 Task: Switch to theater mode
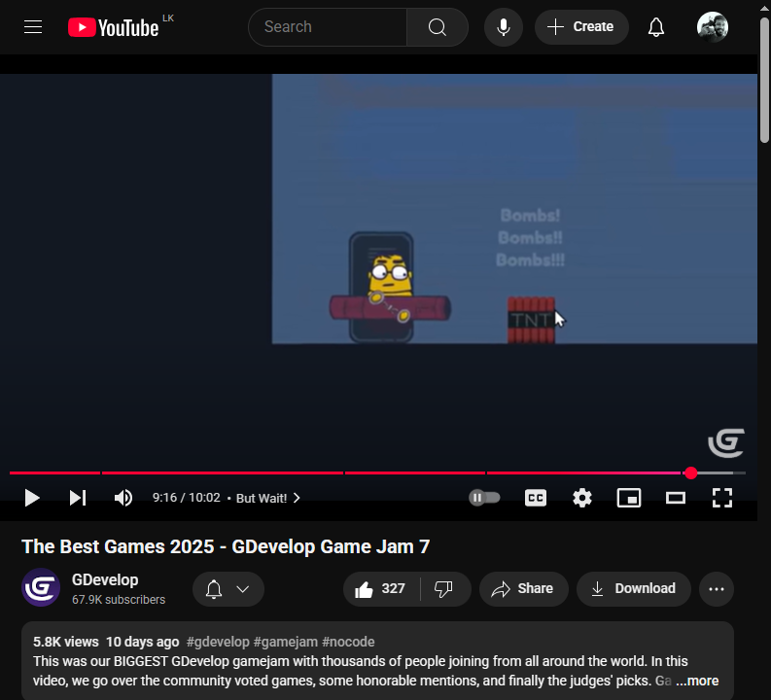676,498
